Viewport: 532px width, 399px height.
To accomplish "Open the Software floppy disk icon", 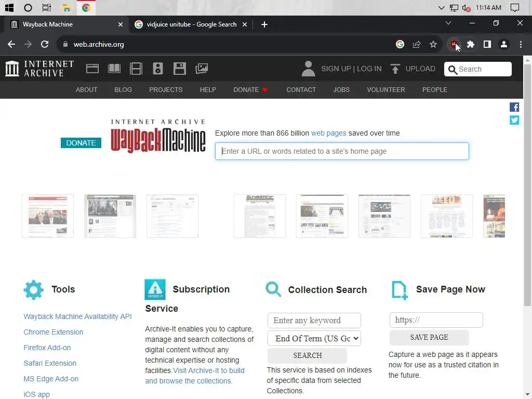I will tap(179, 69).
